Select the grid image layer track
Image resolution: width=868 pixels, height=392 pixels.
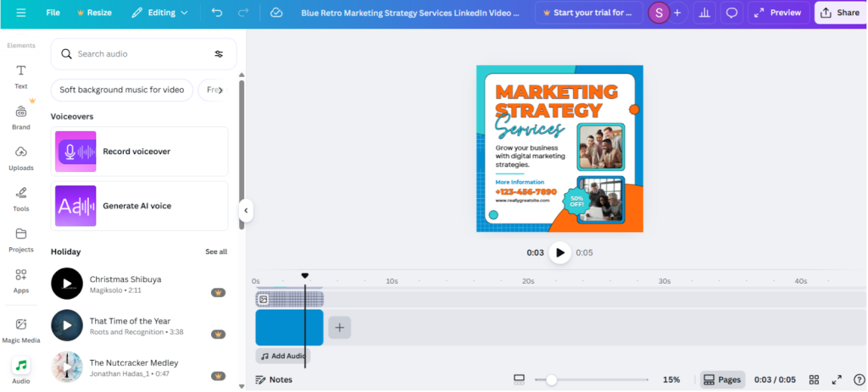(x=289, y=299)
